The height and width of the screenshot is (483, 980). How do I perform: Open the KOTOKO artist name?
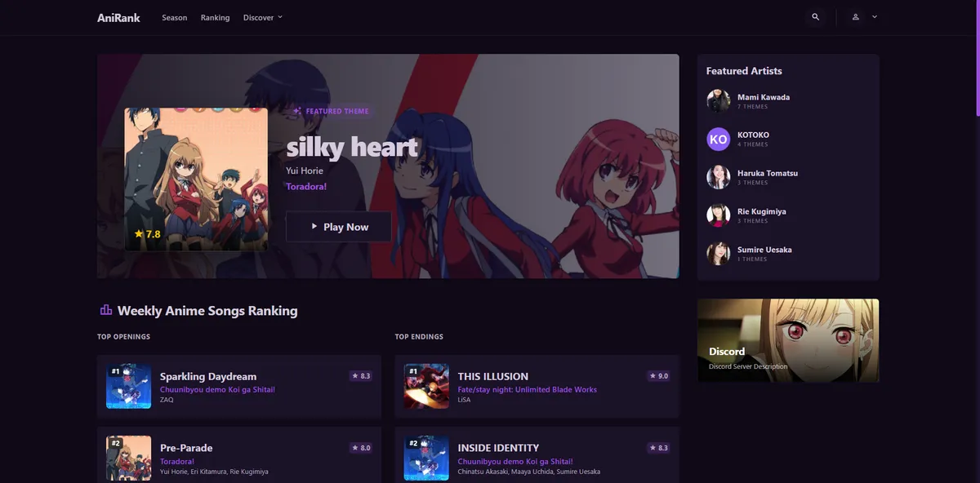(753, 135)
